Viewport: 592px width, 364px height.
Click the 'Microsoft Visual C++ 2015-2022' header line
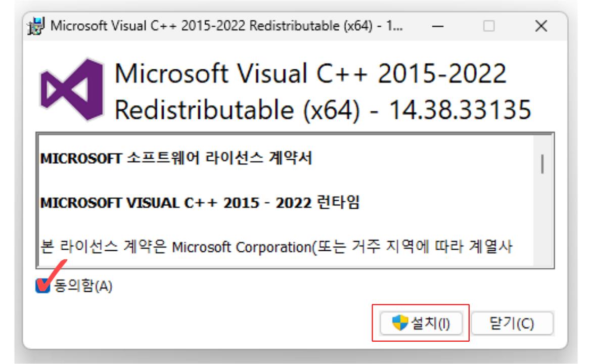coord(310,73)
